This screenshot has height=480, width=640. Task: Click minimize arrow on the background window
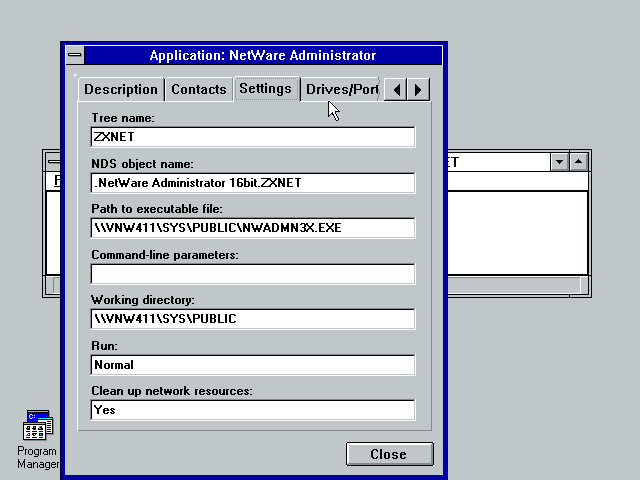(559, 162)
